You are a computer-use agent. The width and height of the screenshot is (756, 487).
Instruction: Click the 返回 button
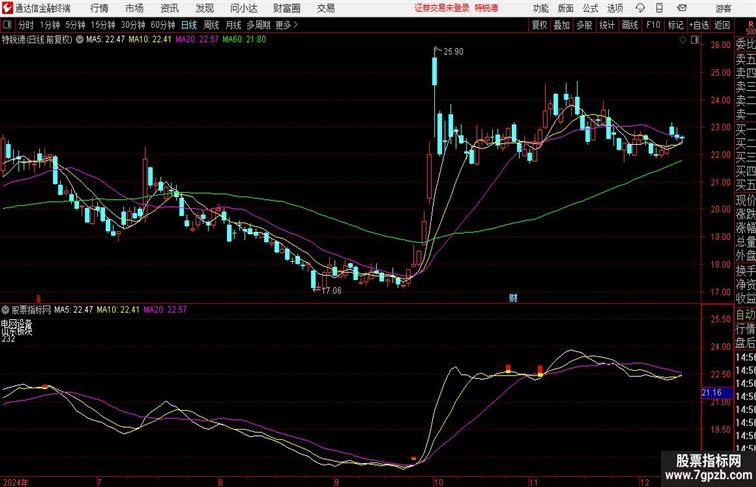pos(722,25)
